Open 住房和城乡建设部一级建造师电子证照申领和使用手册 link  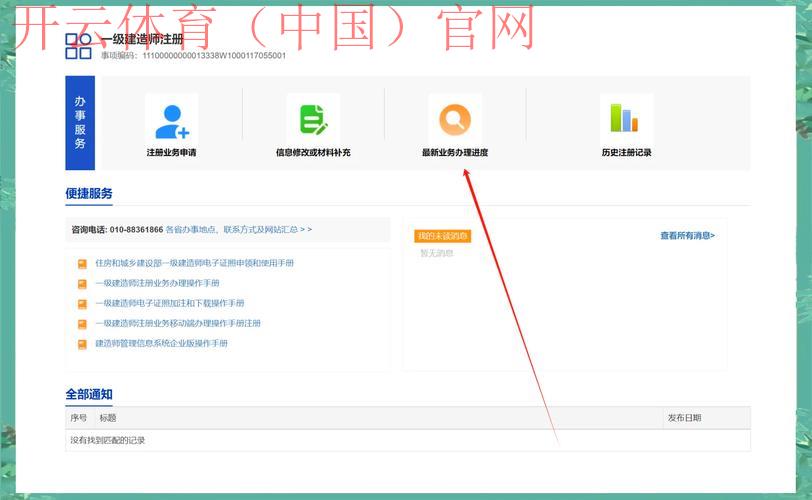tap(195, 263)
